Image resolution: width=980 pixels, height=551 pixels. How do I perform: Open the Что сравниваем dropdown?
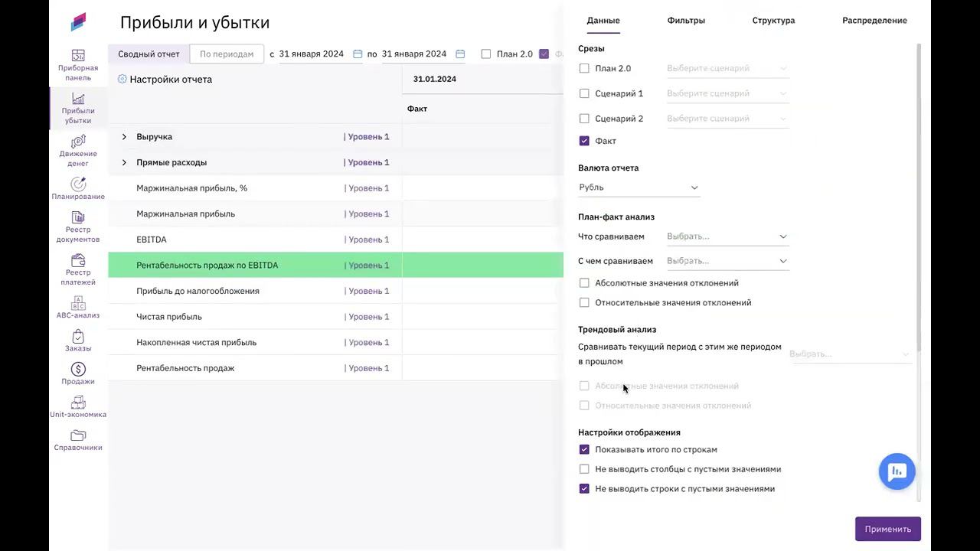[726, 236]
